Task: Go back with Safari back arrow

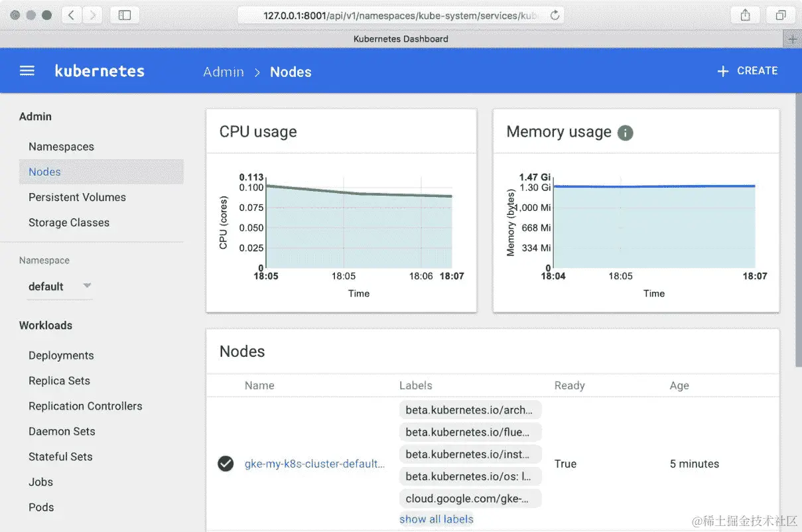Action: (72, 15)
